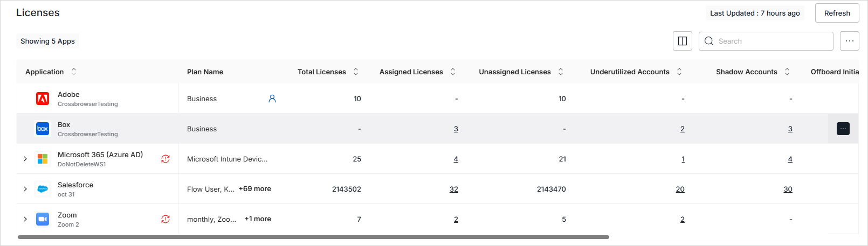The height and width of the screenshot is (246, 868).
Task: Expand the Microsoft 365 (Azure AD) row
Action: click(x=25, y=159)
